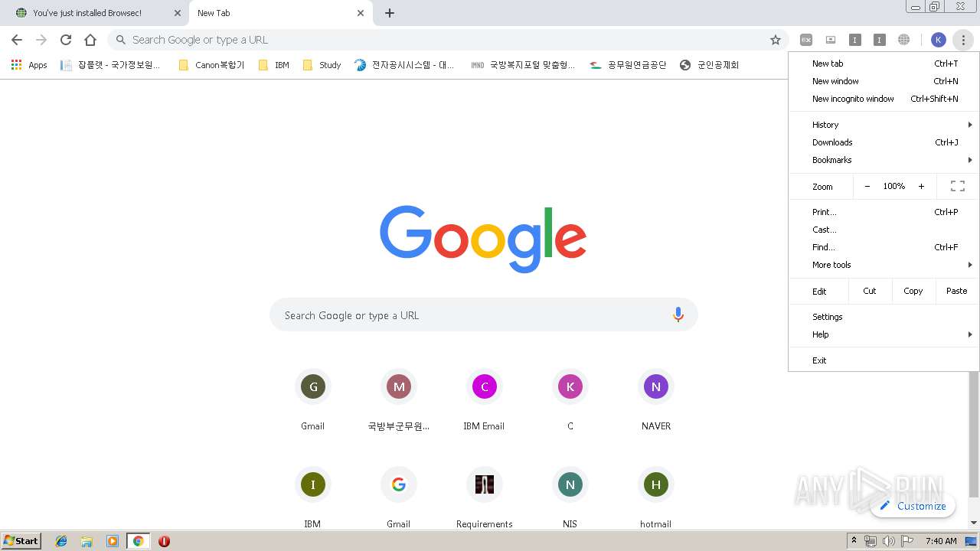Expand the Bookmarks submenu

point(884,160)
